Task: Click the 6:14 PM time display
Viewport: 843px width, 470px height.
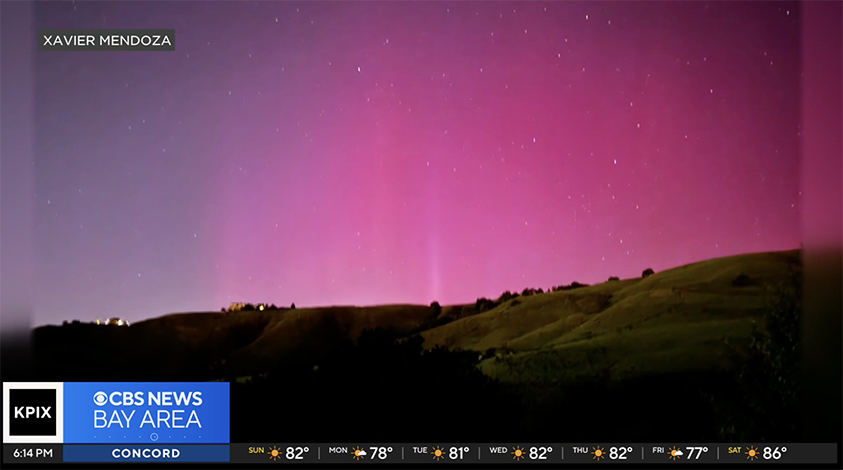Action: pos(32,453)
